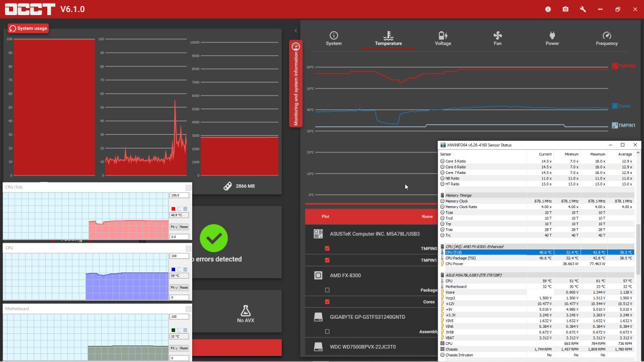This screenshot has width=644, height=362.
Task: Click Reset in CPU (Tctl) graph
Action: pyautogui.click(x=184, y=227)
